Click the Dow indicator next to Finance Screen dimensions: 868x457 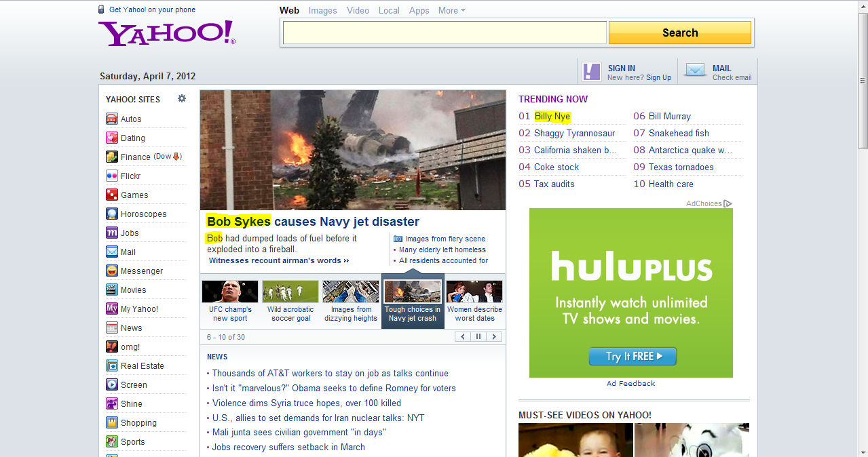tap(168, 157)
